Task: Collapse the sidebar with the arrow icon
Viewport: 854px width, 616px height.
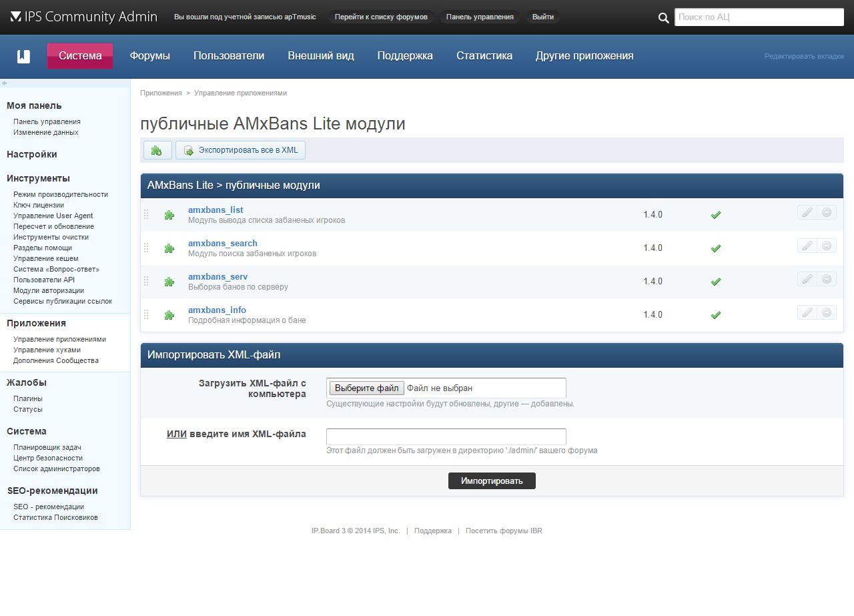Action: tap(5, 83)
